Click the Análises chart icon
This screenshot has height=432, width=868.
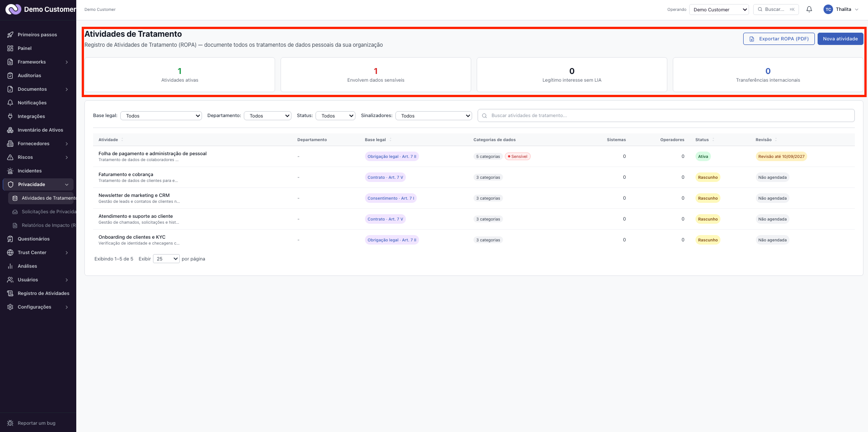click(10, 266)
